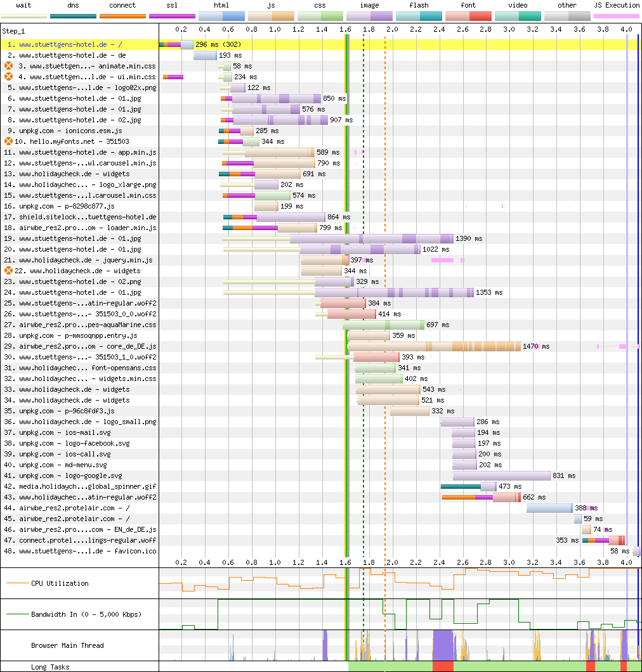Screen dimensions: 642x672
Task: Select the dns teal legend swatch
Action: (74, 16)
